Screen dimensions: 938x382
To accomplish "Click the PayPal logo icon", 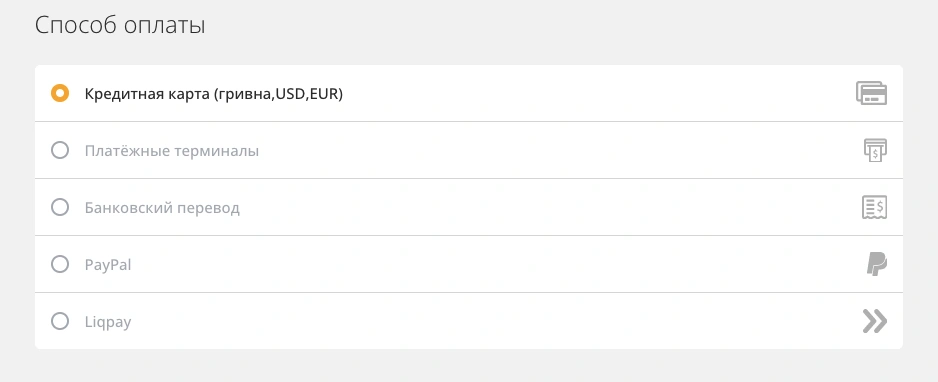I will coord(876,264).
